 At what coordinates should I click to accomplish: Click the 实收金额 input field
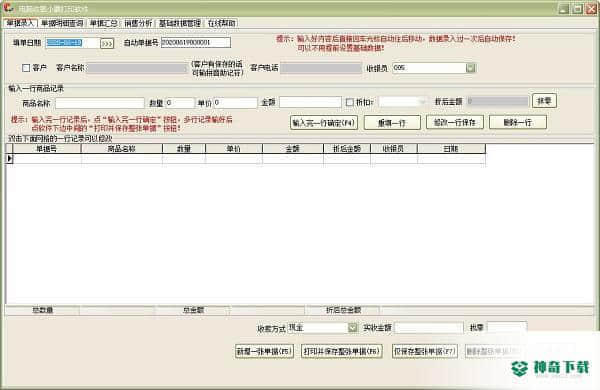pos(429,328)
